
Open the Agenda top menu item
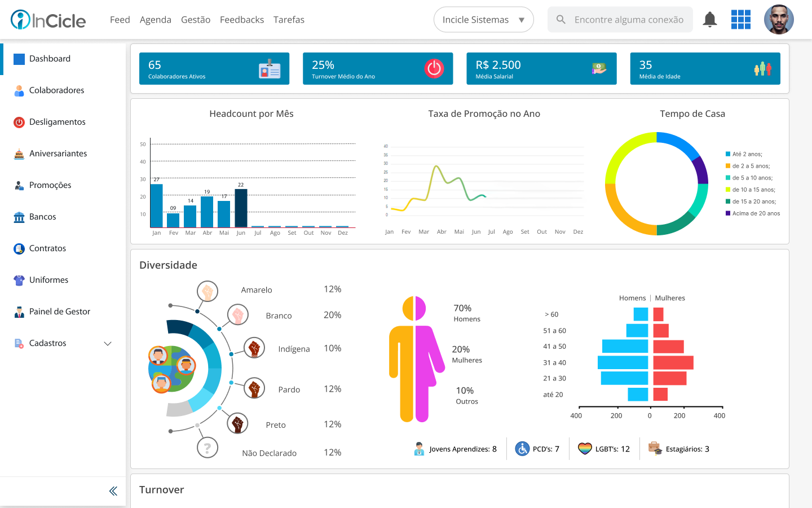click(x=155, y=20)
